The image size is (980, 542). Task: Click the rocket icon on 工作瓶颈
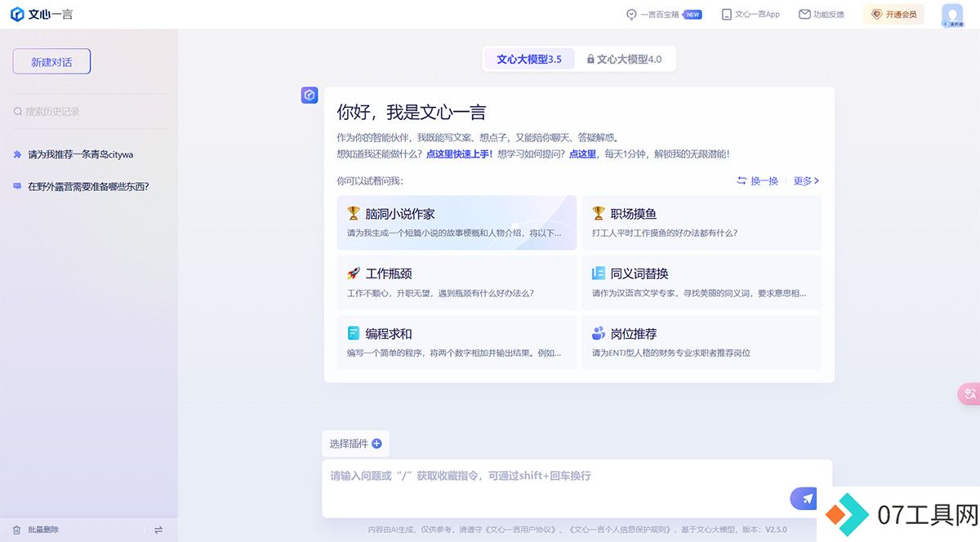click(354, 273)
